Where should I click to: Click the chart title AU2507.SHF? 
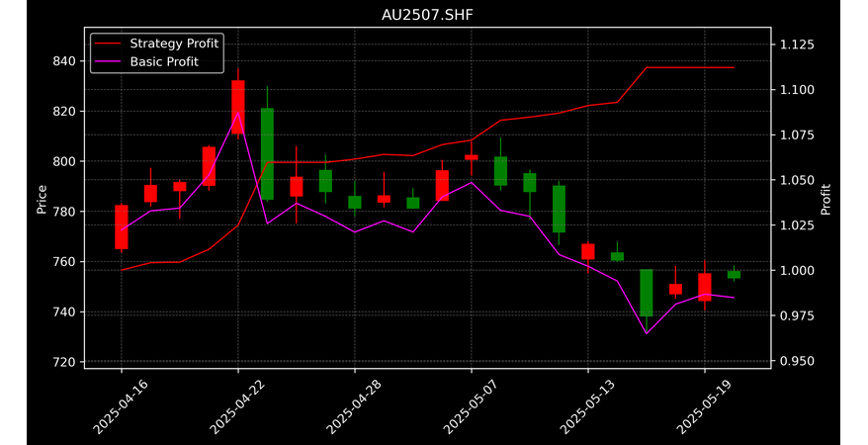click(427, 15)
